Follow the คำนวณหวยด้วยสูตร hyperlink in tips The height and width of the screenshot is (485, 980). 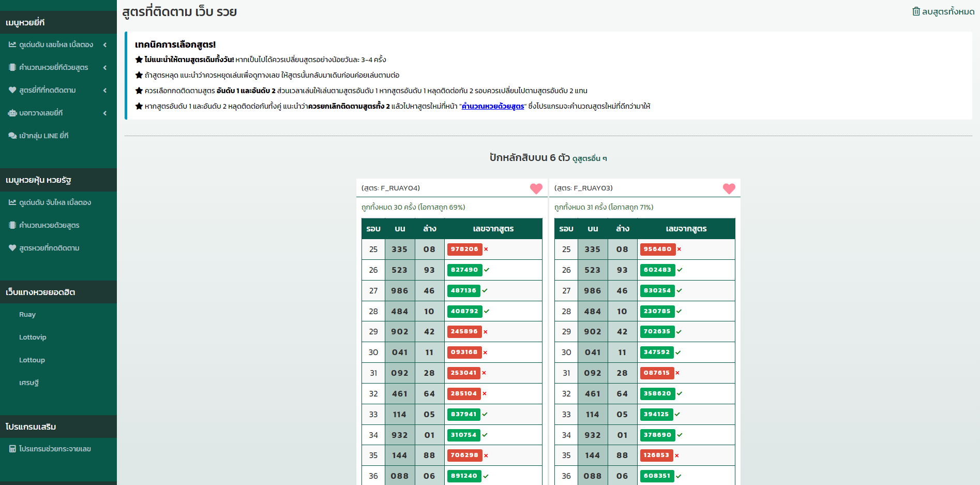492,106
